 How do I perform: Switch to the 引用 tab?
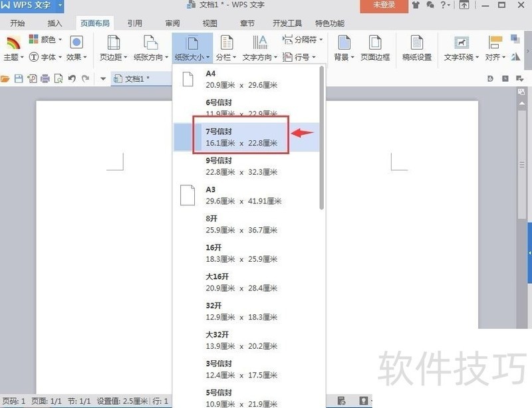tap(134, 23)
